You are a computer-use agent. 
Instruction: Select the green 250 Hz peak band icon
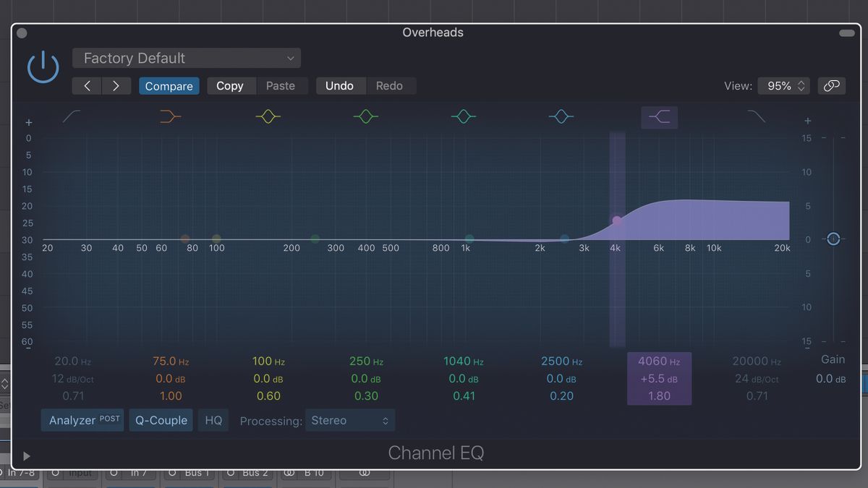[x=365, y=116]
